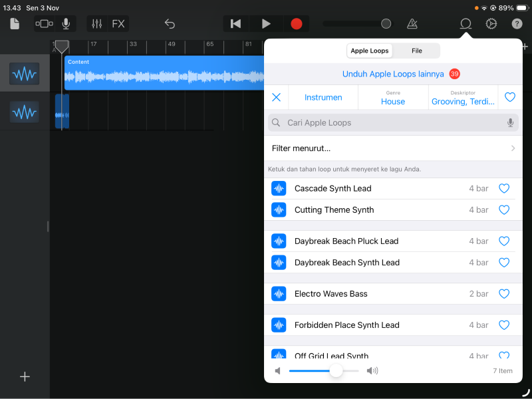Toggle the metronome
Viewport: 532px width, 399px height.
pos(412,24)
